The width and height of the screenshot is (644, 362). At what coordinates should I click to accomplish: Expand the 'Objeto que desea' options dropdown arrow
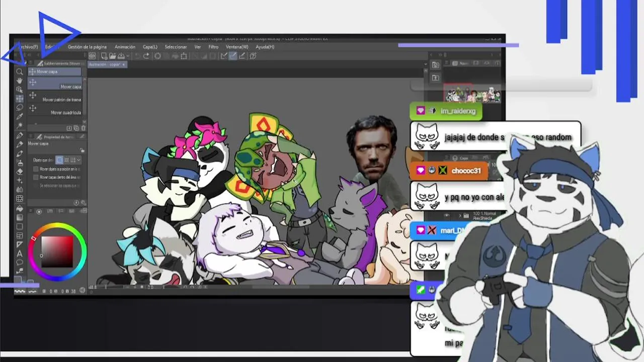point(78,160)
